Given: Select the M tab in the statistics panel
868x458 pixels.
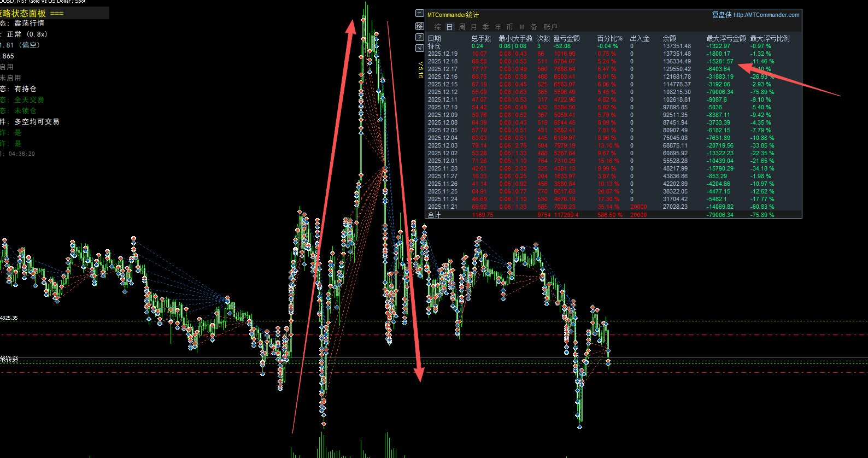Looking at the screenshot, I should (522, 27).
